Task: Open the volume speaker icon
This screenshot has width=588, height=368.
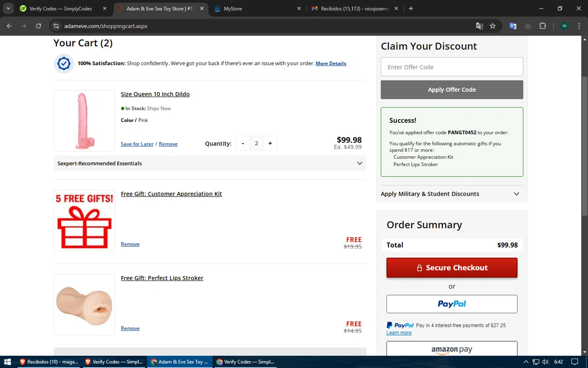Action: coord(545,362)
